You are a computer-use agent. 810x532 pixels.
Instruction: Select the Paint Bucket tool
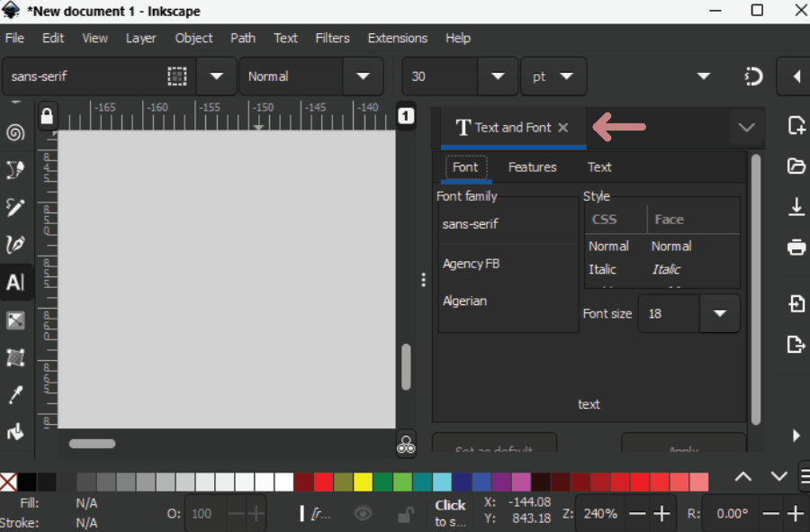pyautogui.click(x=15, y=432)
